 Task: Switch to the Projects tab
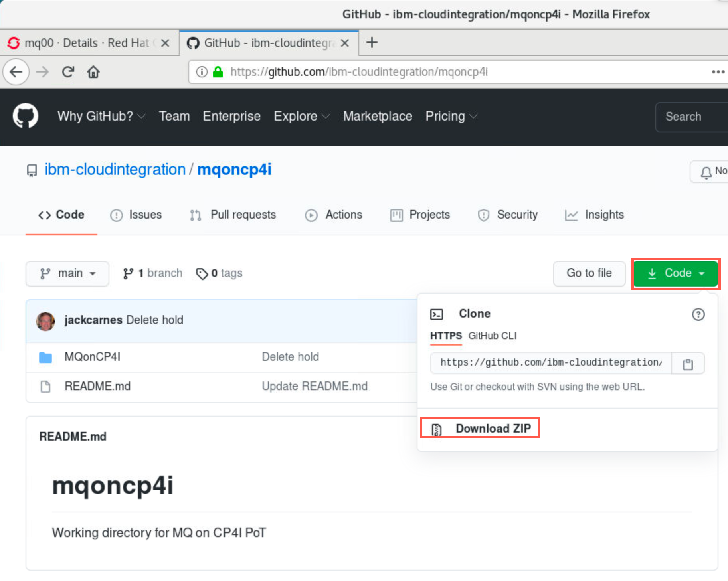(420, 215)
